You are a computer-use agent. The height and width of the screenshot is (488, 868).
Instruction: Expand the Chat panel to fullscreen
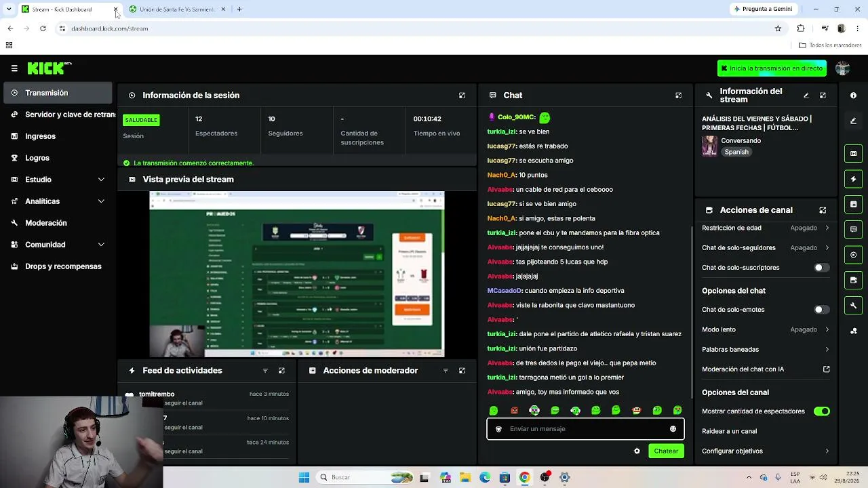(678, 96)
